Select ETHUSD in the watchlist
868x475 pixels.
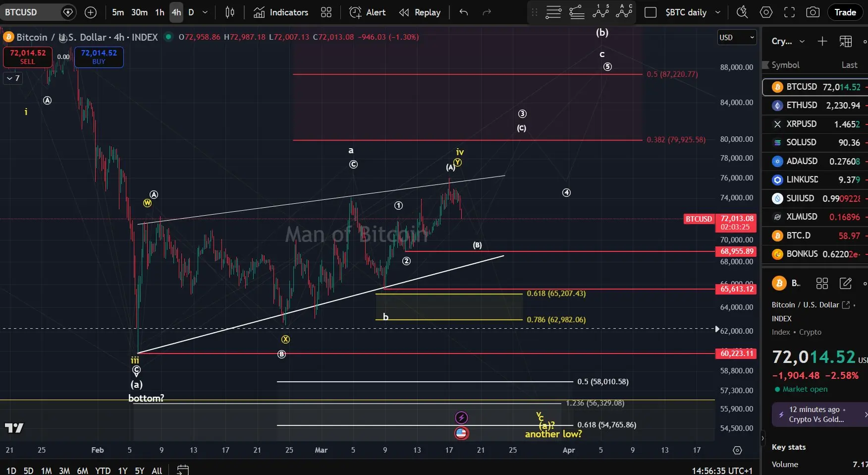[815, 105]
